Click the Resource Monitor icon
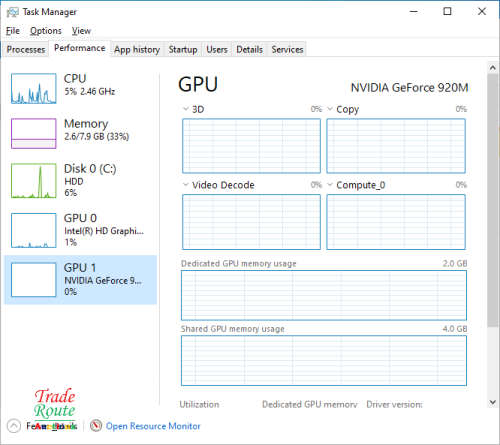The height and width of the screenshot is (445, 500). coord(96,426)
